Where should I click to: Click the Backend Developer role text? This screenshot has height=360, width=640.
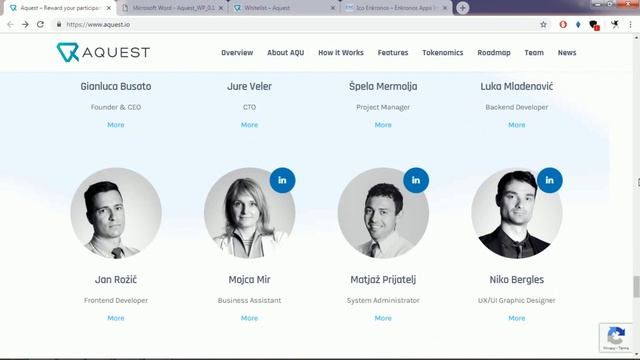[517, 107]
